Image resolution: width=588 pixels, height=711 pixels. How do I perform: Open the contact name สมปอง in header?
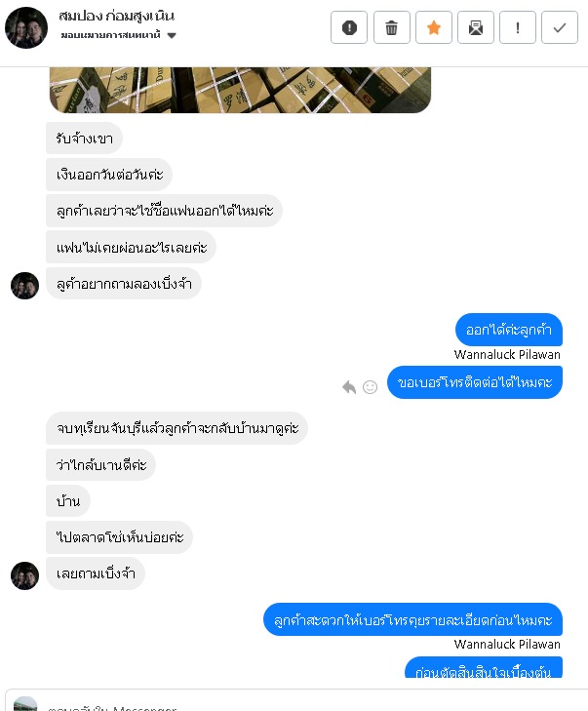pos(116,16)
